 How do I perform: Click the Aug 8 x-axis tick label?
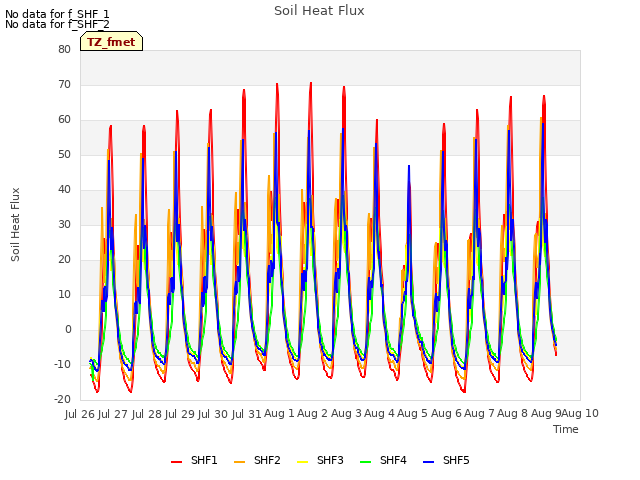[512, 413]
